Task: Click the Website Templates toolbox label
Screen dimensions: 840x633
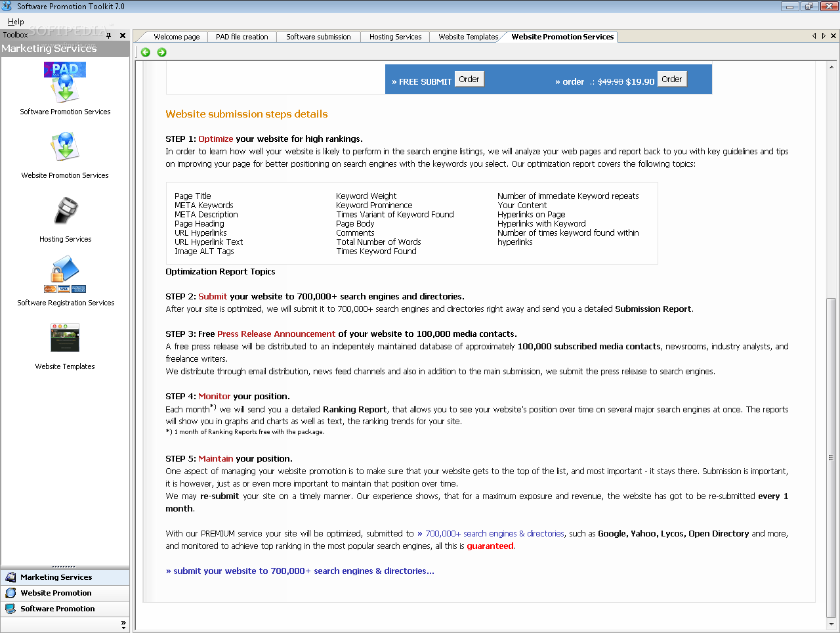Action: coord(65,366)
